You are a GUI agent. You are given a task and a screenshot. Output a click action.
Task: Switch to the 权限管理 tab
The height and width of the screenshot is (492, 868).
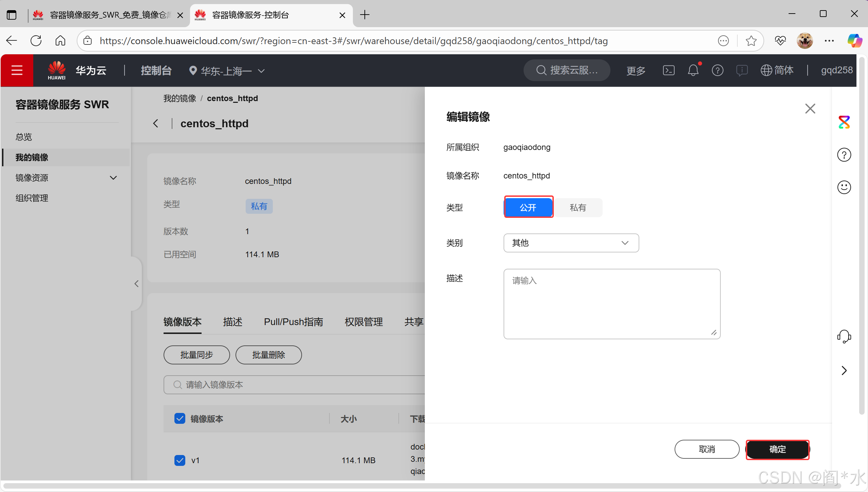363,322
